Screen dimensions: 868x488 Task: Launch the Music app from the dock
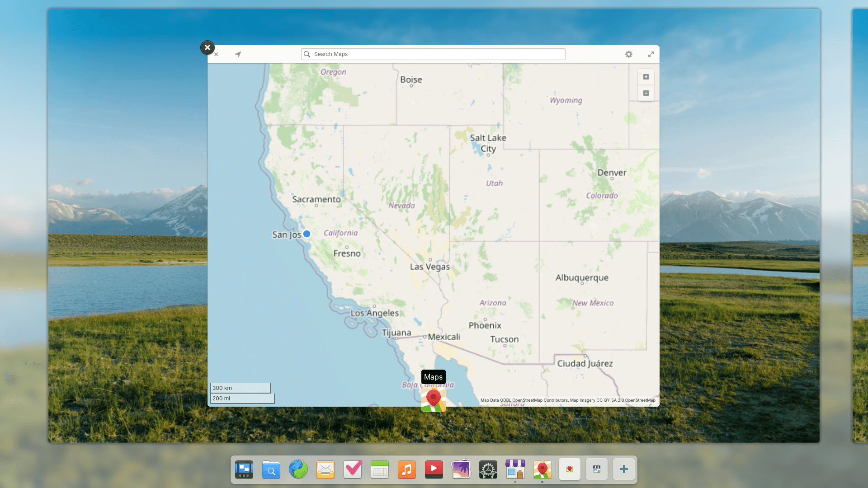(406, 469)
